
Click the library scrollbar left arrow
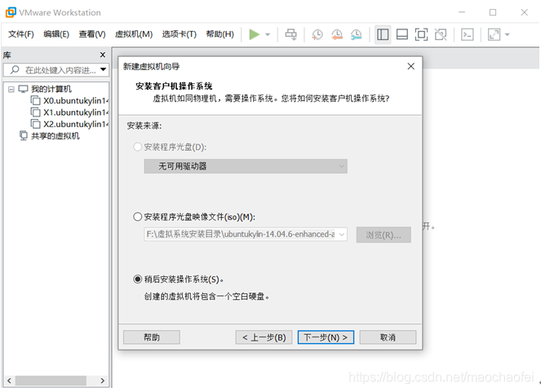click(9, 381)
